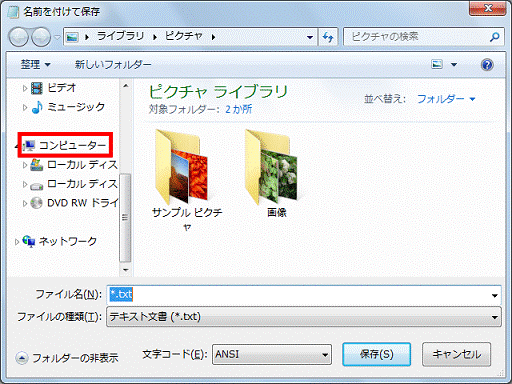Close the 名前を付けて保存 dialog
The width and height of the screenshot is (512, 384).
point(488,8)
